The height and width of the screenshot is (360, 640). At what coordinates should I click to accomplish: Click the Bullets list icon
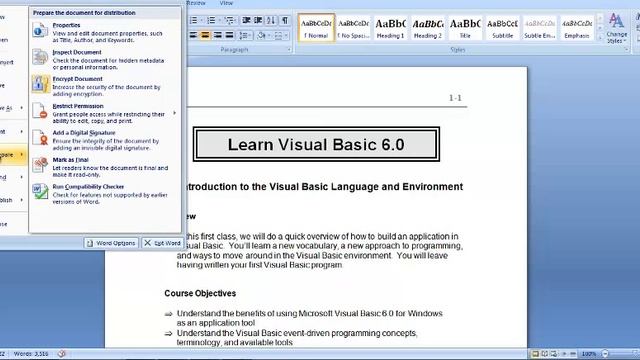point(193,20)
